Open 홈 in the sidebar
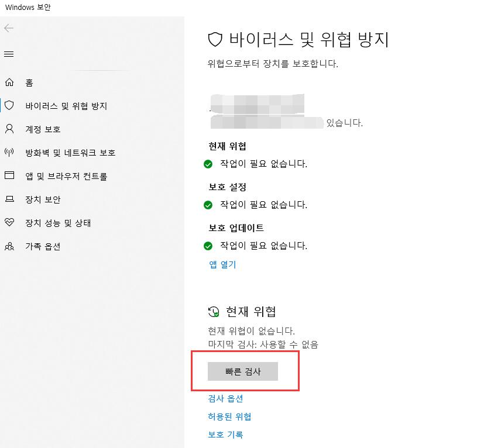 click(x=29, y=82)
